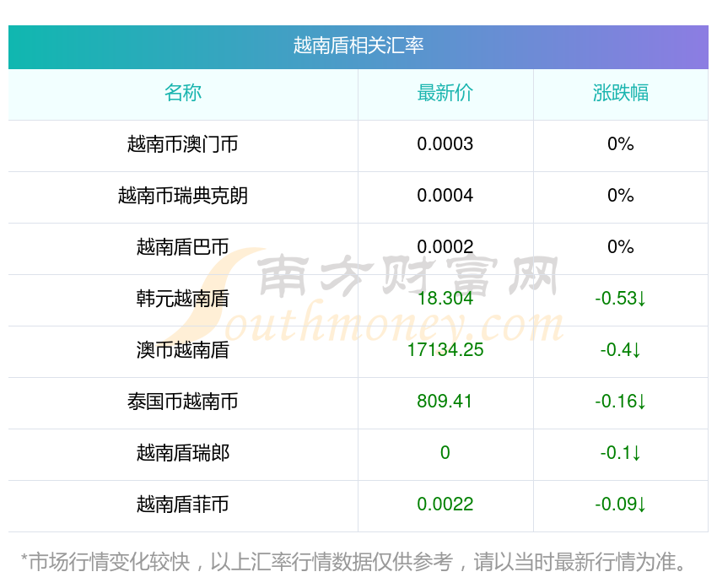Click the 18.304 latest price value

[445, 299]
